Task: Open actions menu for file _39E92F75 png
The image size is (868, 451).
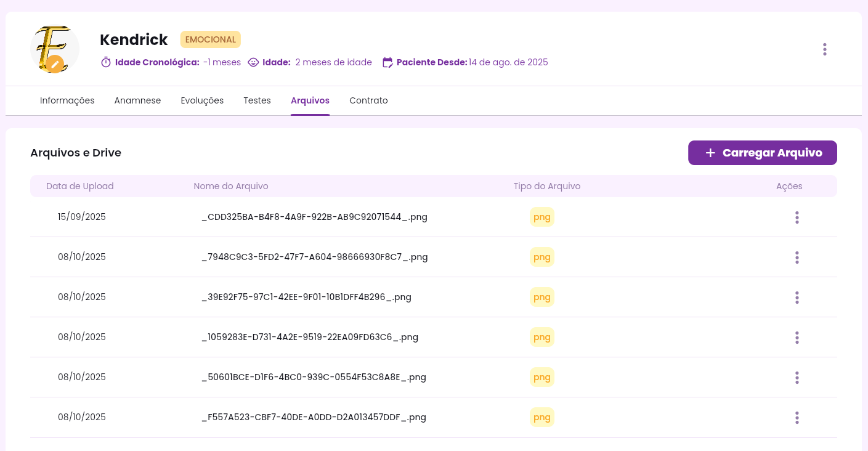Action: click(797, 298)
